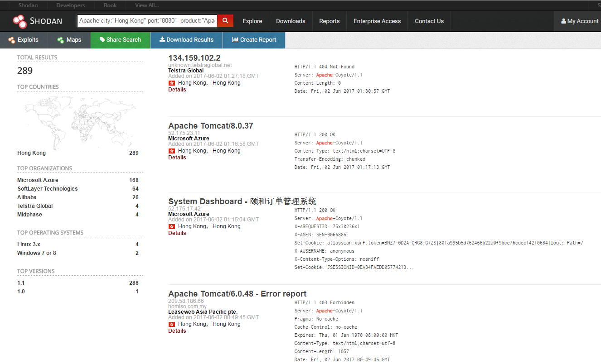Viewport: 601px width, 364px height.
Task: Click IP address 209.58.186.66
Action: [186, 301]
